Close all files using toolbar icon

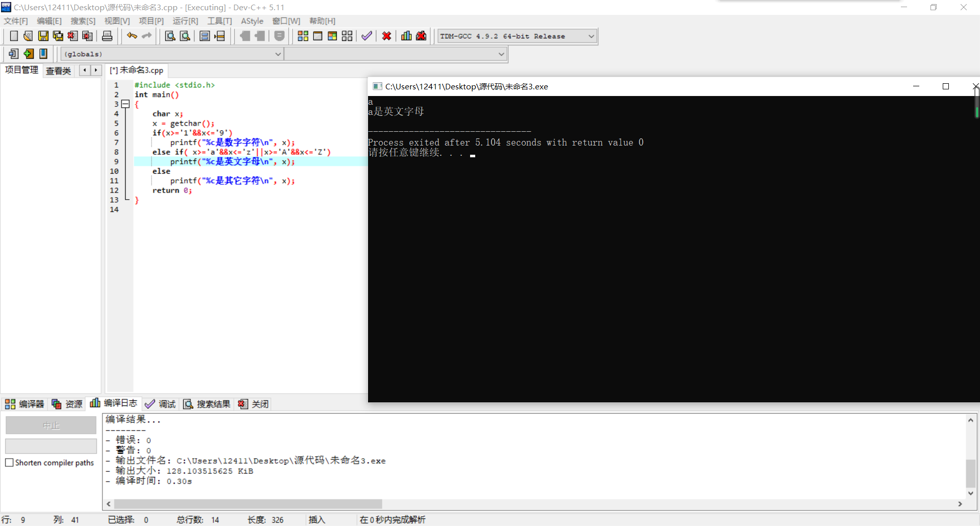click(x=88, y=36)
